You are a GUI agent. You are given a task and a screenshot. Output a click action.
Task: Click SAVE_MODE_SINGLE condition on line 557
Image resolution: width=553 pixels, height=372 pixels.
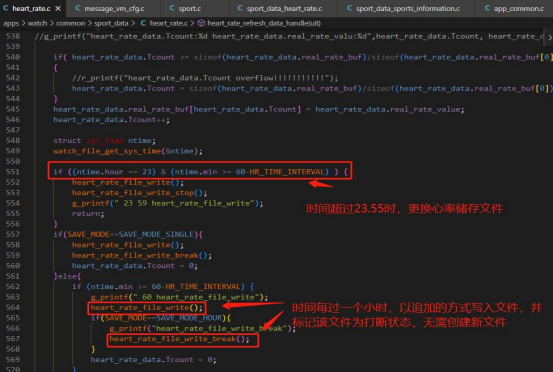[128, 234]
